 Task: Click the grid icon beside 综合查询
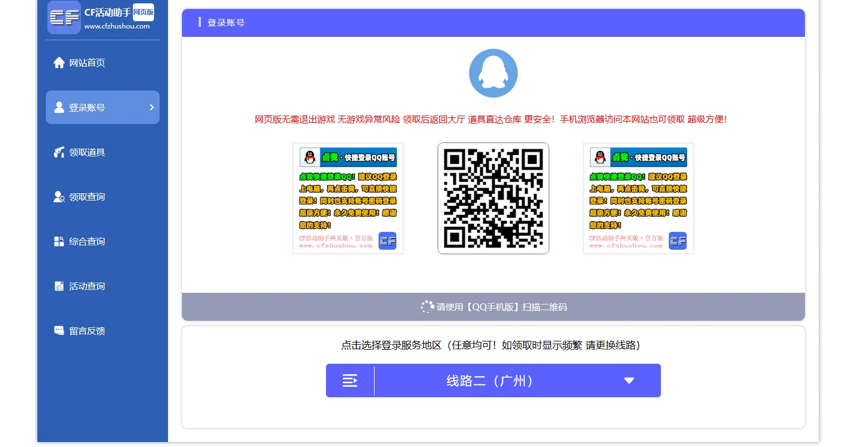tap(59, 241)
